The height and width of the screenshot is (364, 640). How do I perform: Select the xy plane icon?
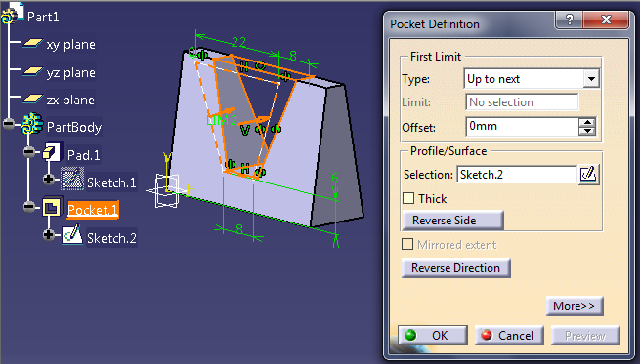tap(32, 43)
